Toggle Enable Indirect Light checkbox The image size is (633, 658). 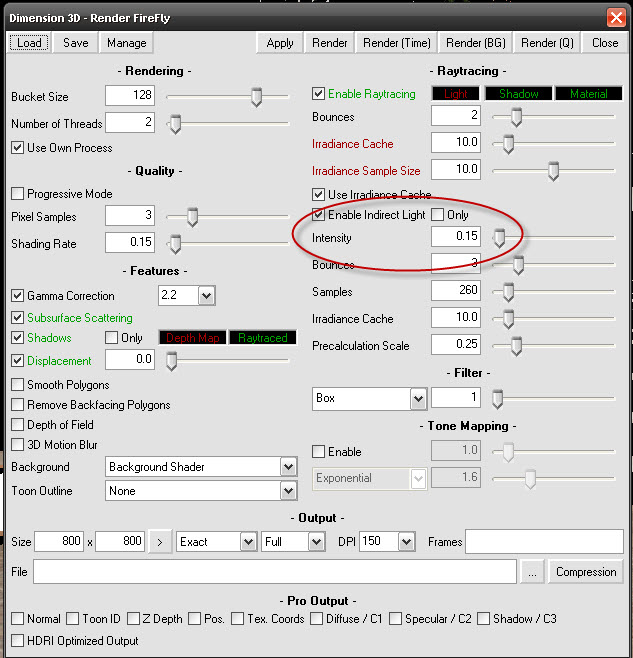[318, 214]
